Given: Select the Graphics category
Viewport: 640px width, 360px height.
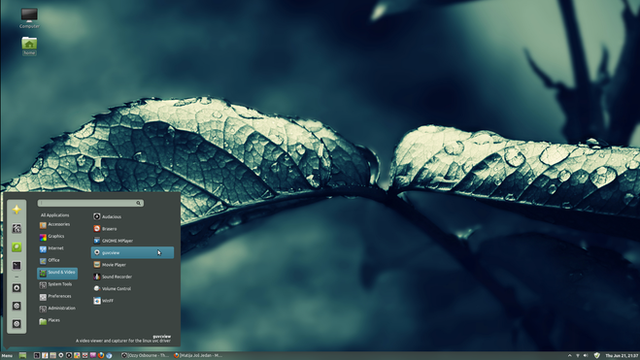Looking at the screenshot, I should (x=57, y=236).
